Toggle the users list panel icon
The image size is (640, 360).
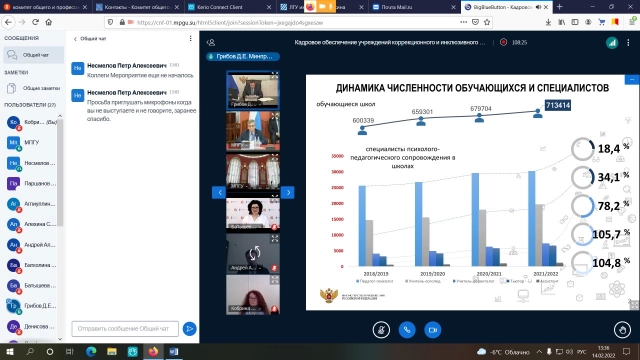pyautogui.click(x=211, y=42)
